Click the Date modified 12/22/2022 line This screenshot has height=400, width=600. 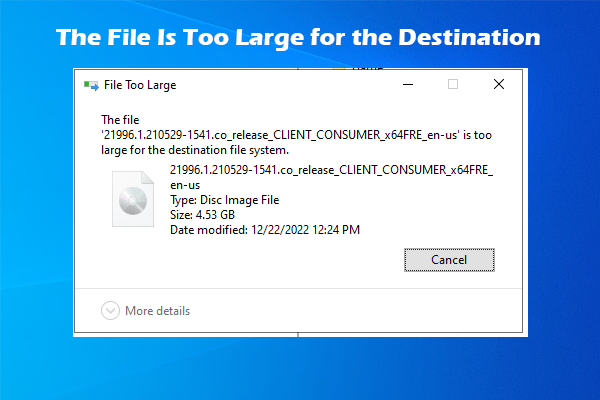265,229
